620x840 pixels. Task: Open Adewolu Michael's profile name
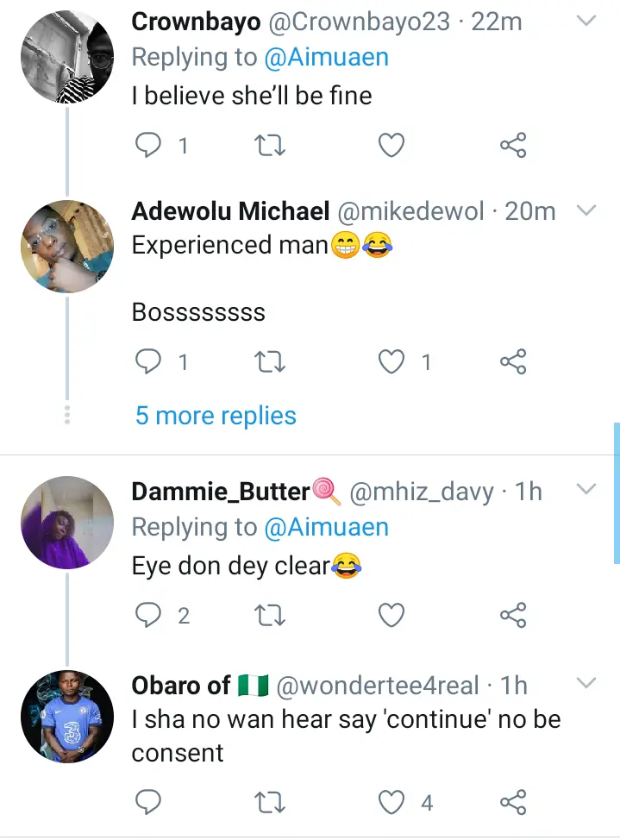click(x=230, y=210)
